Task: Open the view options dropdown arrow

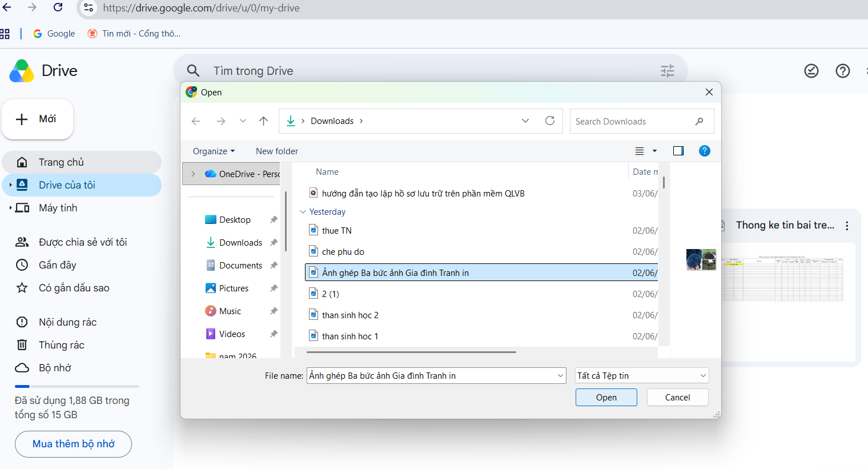Action: point(654,151)
